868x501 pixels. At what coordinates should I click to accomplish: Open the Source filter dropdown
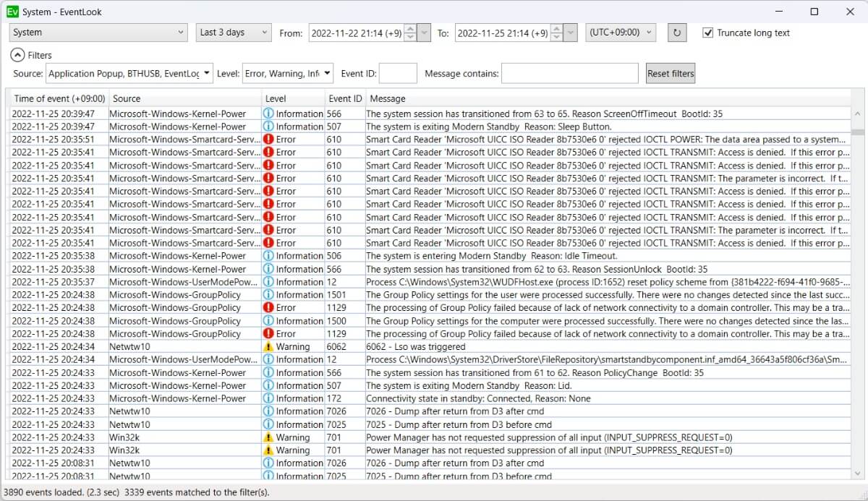click(x=130, y=73)
